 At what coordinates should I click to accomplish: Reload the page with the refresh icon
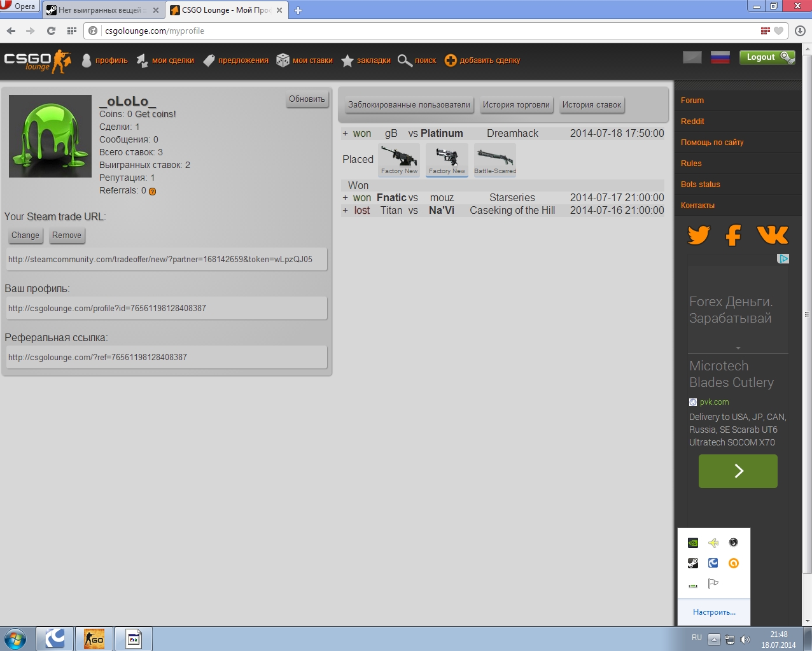[x=51, y=31]
